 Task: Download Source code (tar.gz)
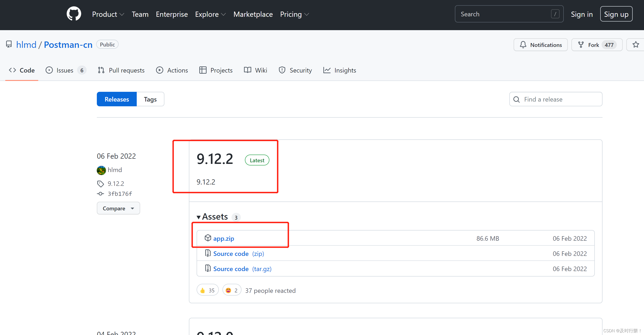click(242, 269)
